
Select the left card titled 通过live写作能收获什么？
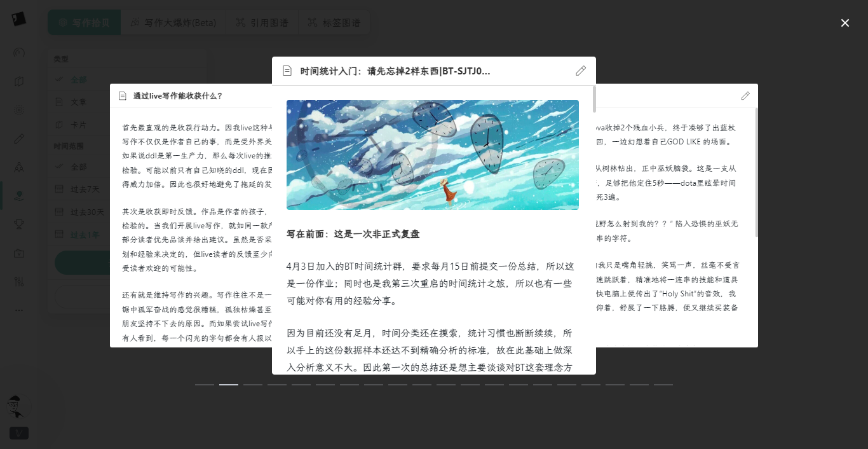[x=178, y=96]
